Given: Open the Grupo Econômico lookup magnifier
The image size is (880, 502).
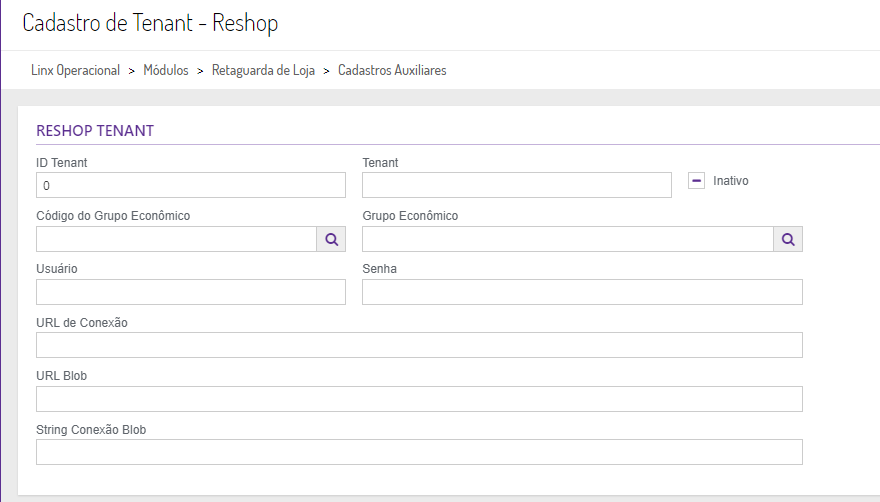Looking at the screenshot, I should (788, 239).
